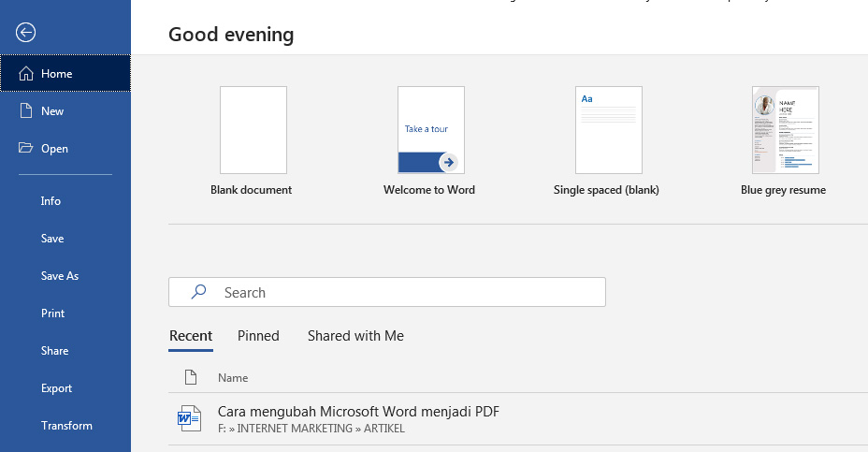This screenshot has height=452, width=868.
Task: Go to the Share option
Action: click(x=54, y=351)
